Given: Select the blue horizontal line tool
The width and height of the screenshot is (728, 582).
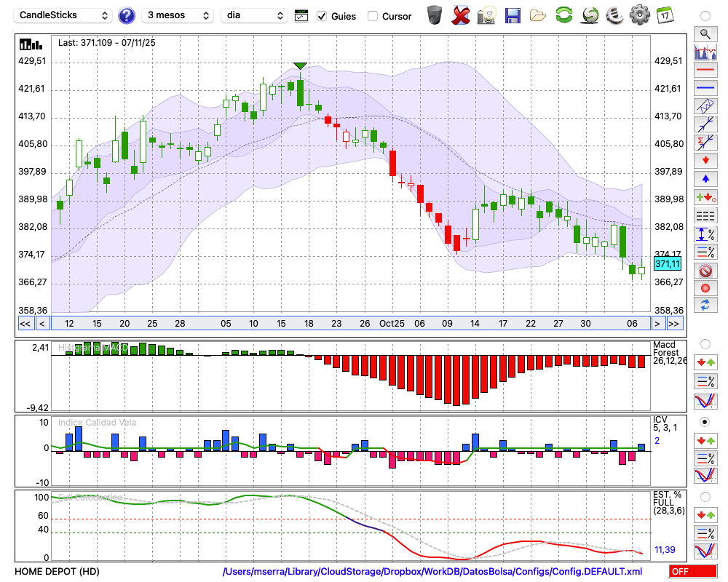Looking at the screenshot, I should (x=705, y=88).
